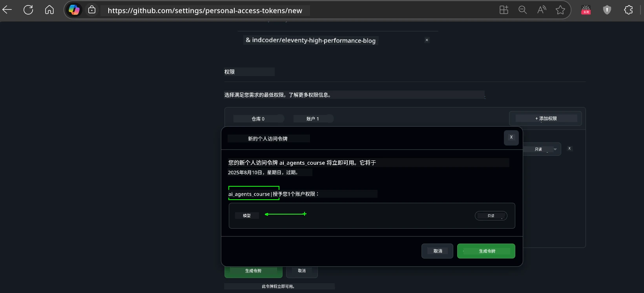
Task: Open the Copilot icon in address bar
Action: (x=74, y=10)
